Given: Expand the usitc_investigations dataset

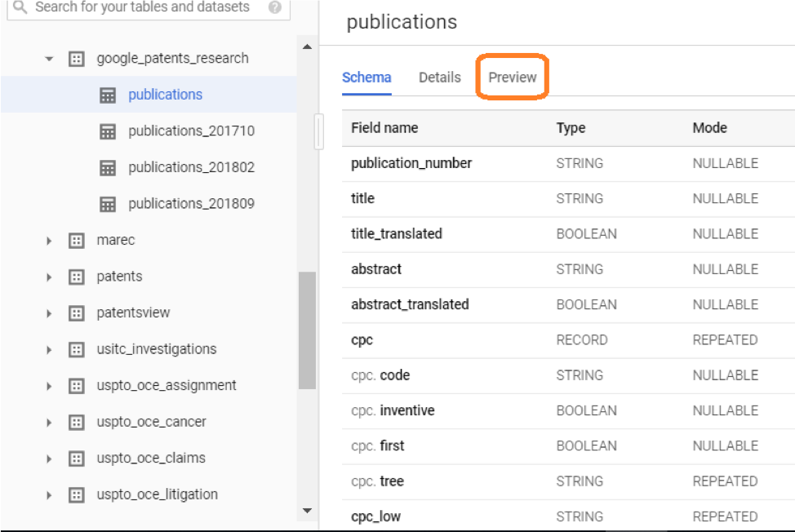Looking at the screenshot, I should pyautogui.click(x=48, y=348).
